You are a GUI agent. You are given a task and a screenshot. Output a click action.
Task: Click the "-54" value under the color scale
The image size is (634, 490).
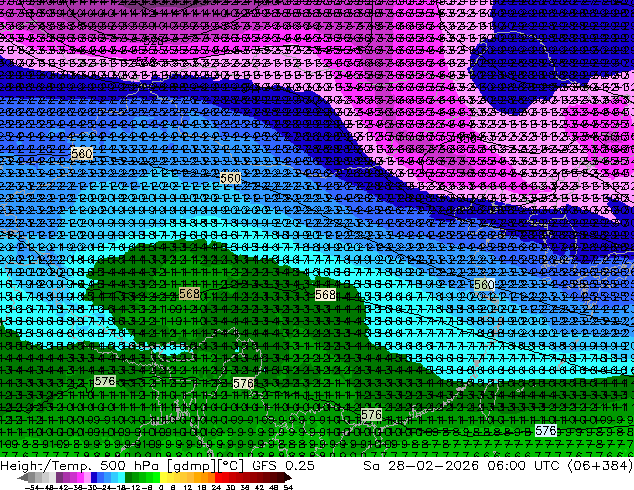click(32, 487)
